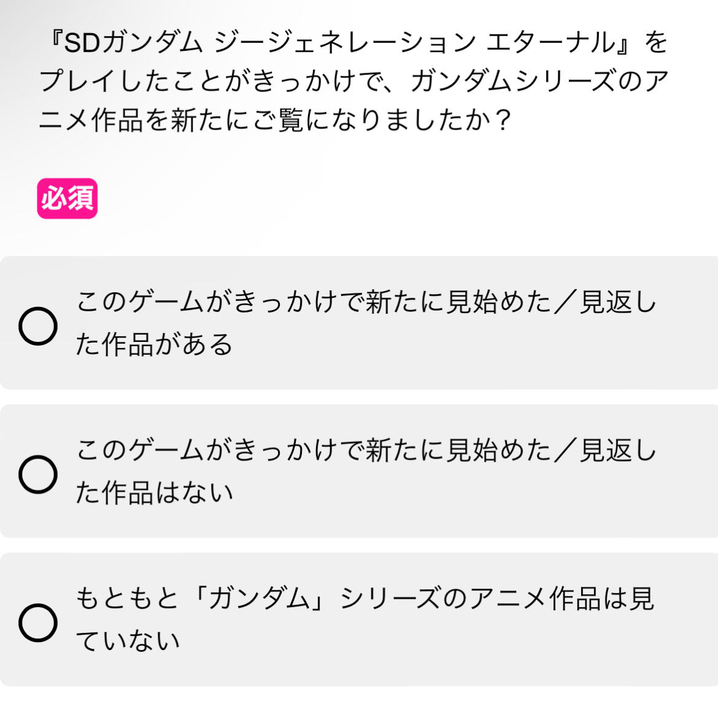Click the words た作品がある in first option

[x=154, y=344]
